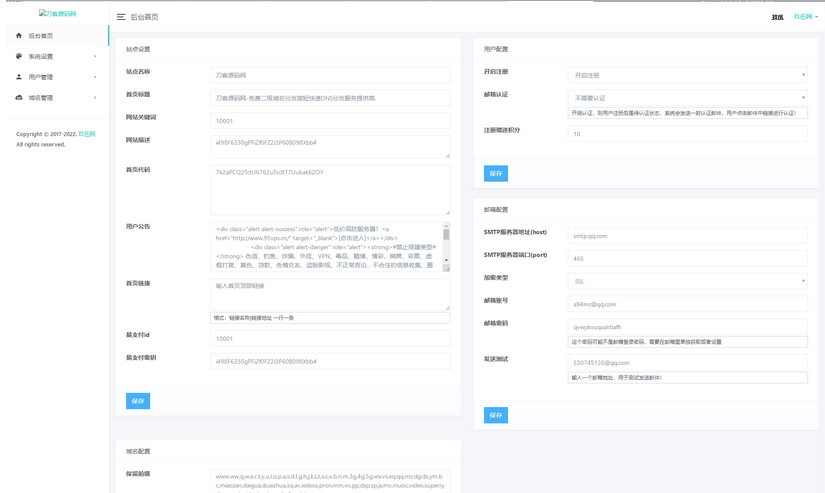Open the 开启注册 dropdown
Image resolution: width=825 pixels, height=493 pixels.
click(x=687, y=75)
